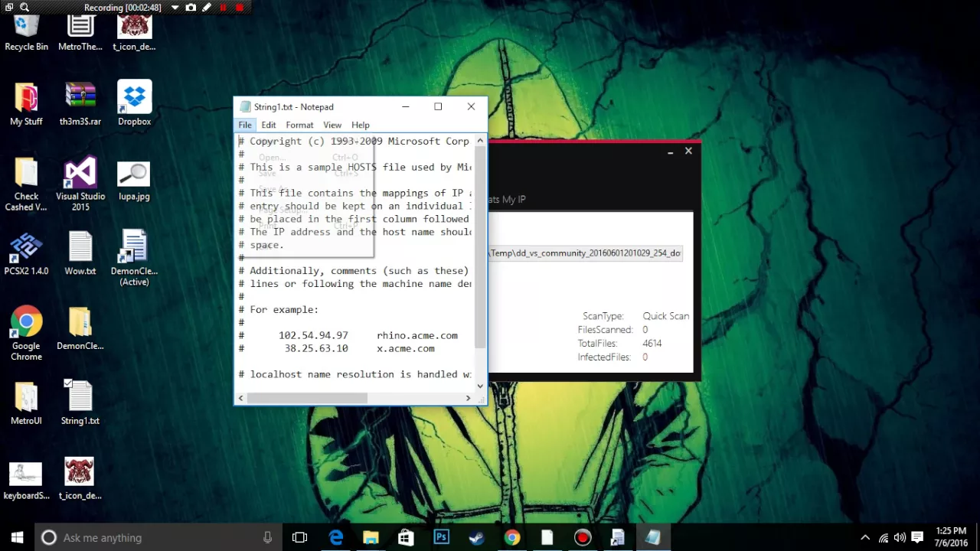Open the Help menu in Notepad
Image resolution: width=980 pixels, height=551 pixels.
click(361, 125)
